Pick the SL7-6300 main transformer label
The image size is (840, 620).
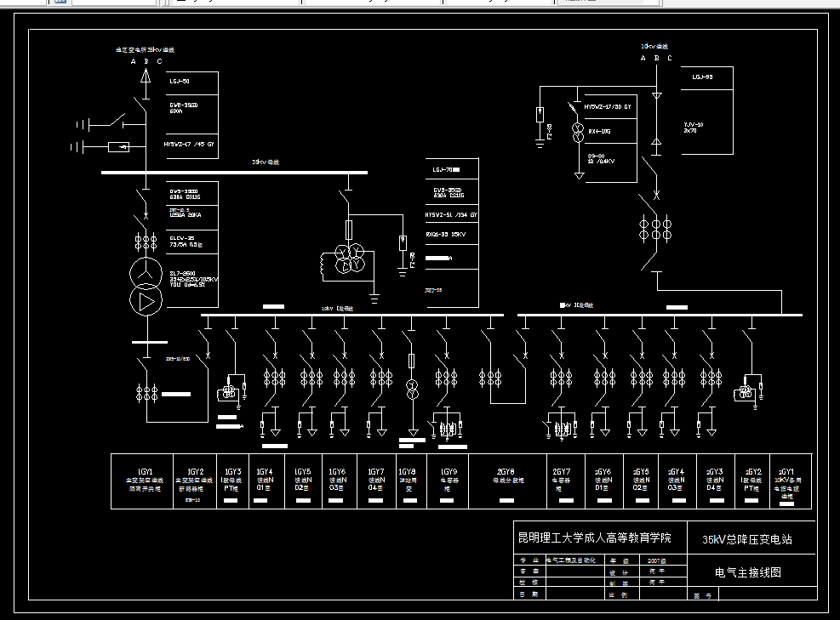click(x=193, y=279)
